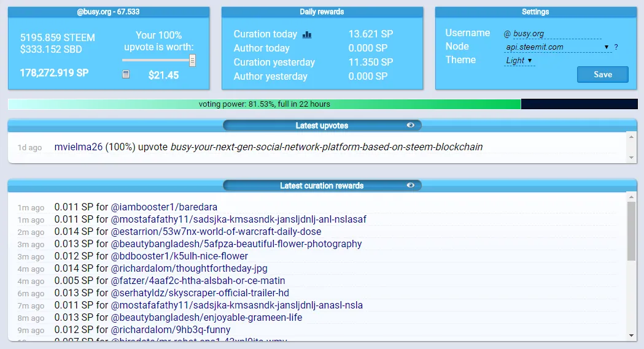
Task: Click scroll up arrow in curation rewards
Action: pyautogui.click(x=631, y=197)
